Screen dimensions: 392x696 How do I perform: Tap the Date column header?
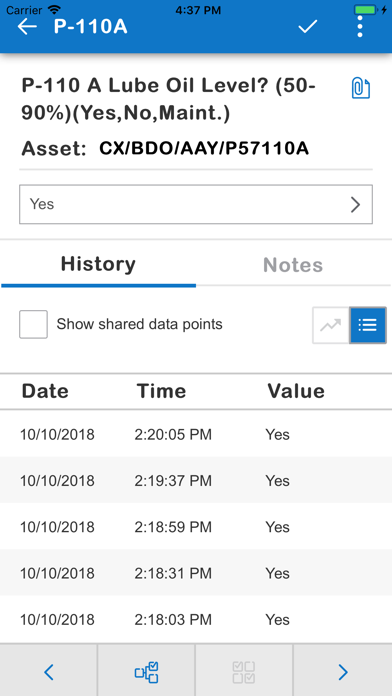pos(45,391)
